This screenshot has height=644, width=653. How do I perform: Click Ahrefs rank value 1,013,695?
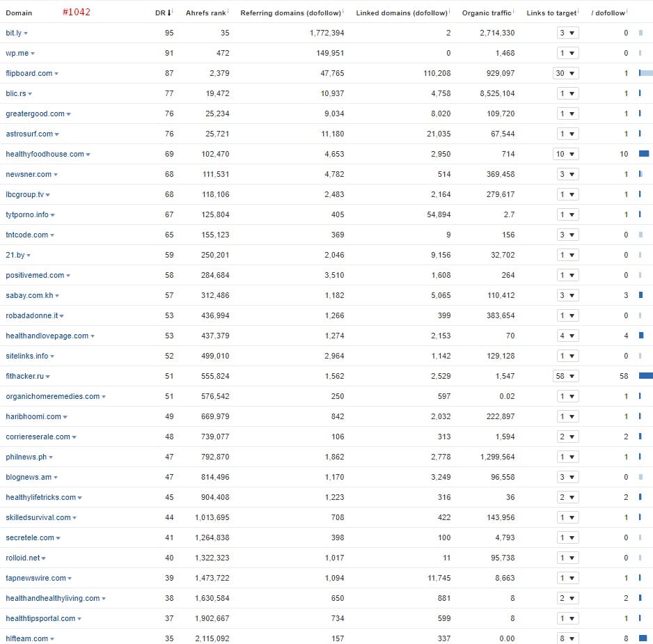coord(212,517)
